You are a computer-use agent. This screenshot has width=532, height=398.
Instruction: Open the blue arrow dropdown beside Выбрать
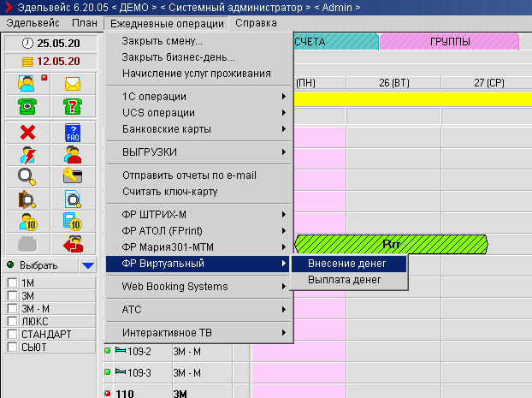point(87,265)
